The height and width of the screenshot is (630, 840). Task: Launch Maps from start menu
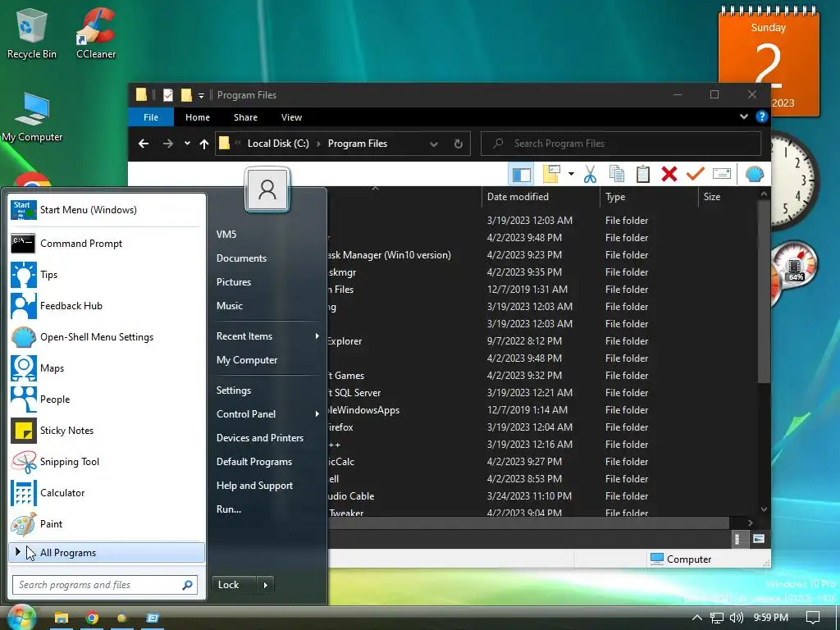coord(107,368)
